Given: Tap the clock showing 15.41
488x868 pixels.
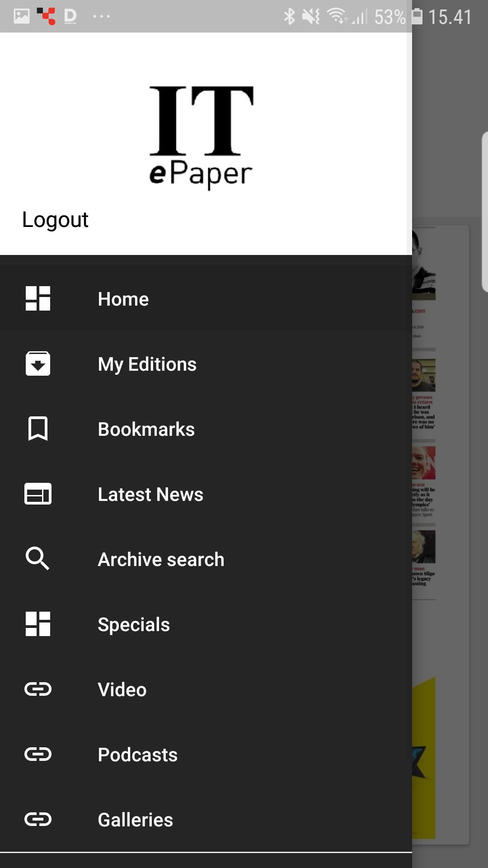Looking at the screenshot, I should click(x=450, y=17).
